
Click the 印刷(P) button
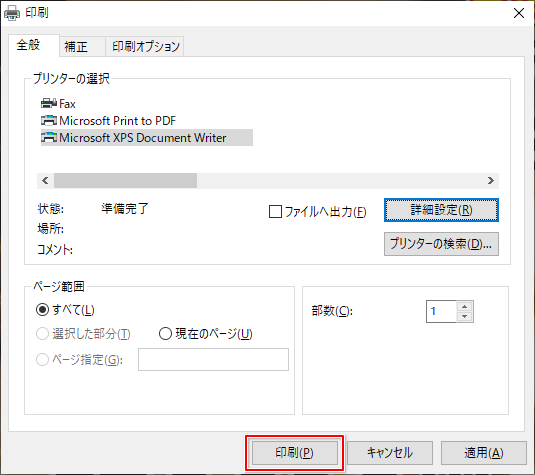pyautogui.click(x=295, y=453)
